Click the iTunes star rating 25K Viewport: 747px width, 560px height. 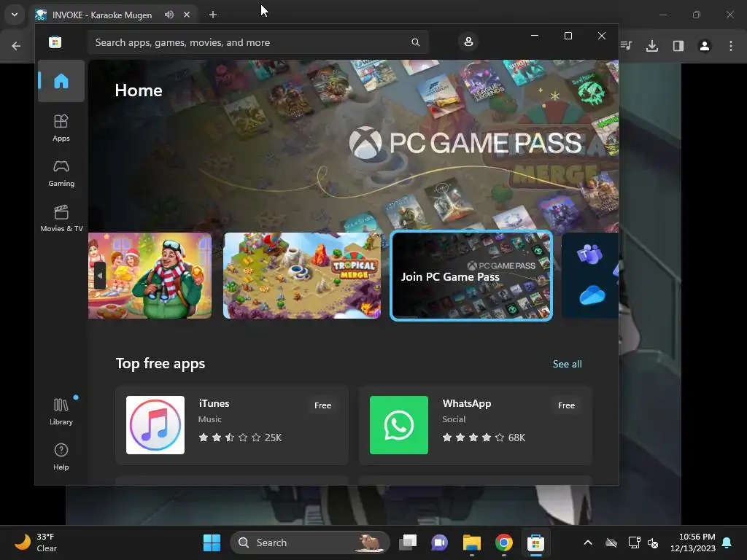[x=240, y=437]
